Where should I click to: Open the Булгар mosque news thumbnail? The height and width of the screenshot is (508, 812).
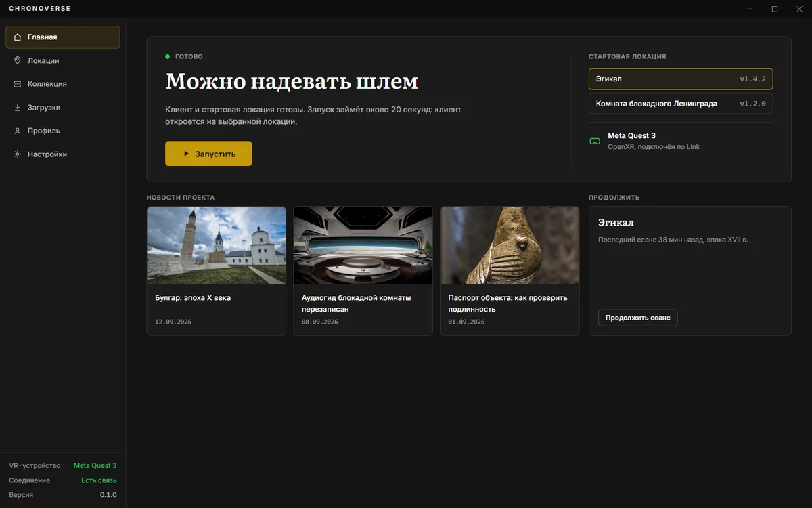tap(217, 245)
